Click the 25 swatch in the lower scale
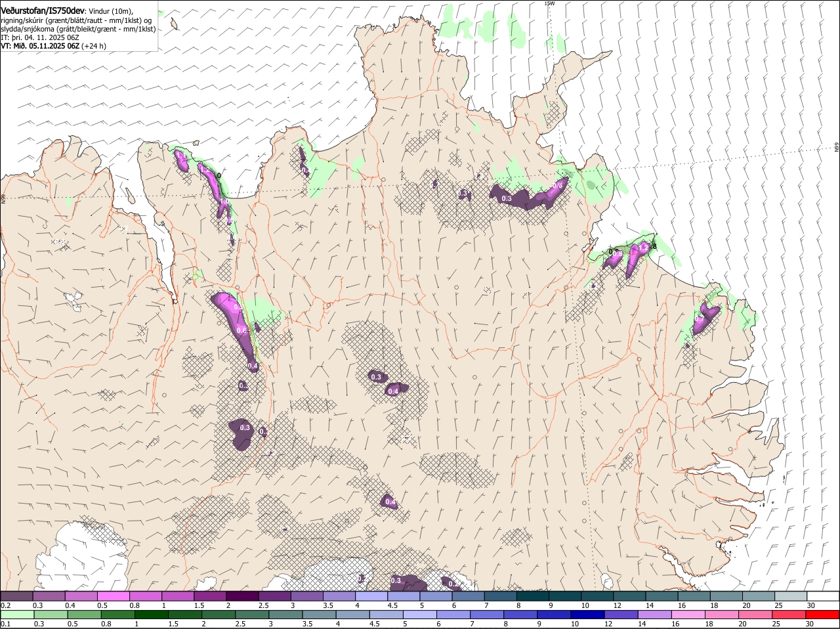Screen dimensions: 840x629 pyautogui.click(x=789, y=615)
